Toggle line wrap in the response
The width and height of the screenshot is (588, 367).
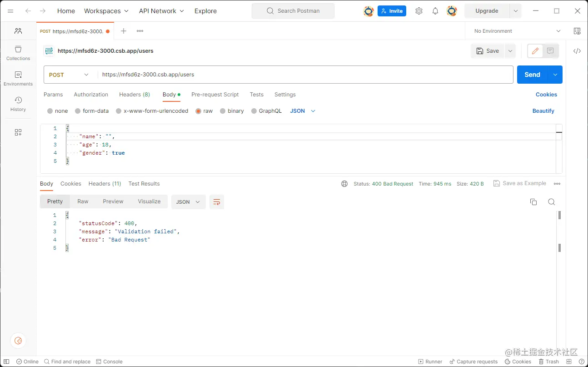click(x=217, y=202)
